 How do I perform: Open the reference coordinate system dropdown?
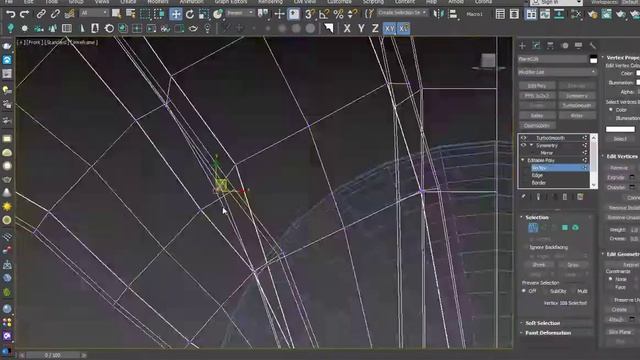point(240,13)
